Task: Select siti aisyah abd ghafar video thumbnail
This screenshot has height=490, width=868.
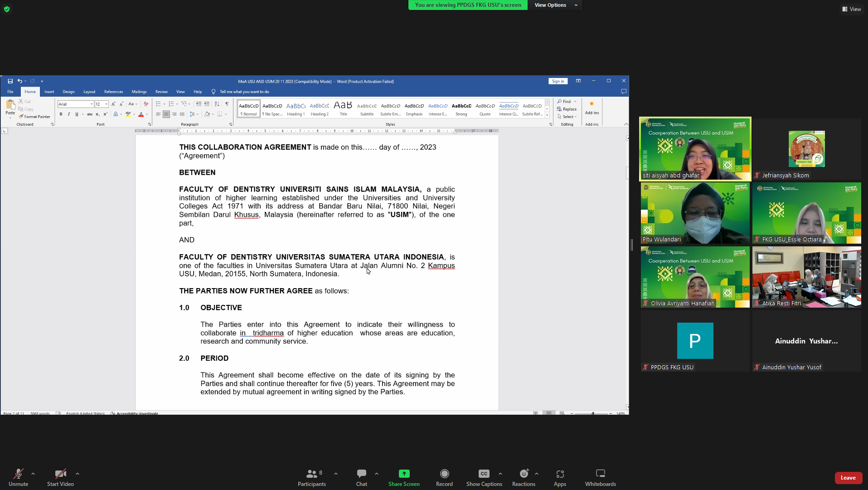Action: click(695, 149)
